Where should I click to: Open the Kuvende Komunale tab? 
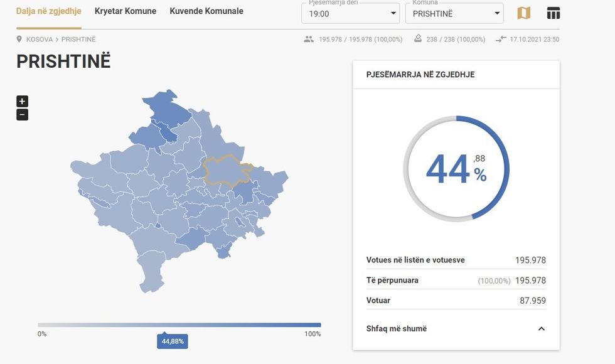coord(206,11)
